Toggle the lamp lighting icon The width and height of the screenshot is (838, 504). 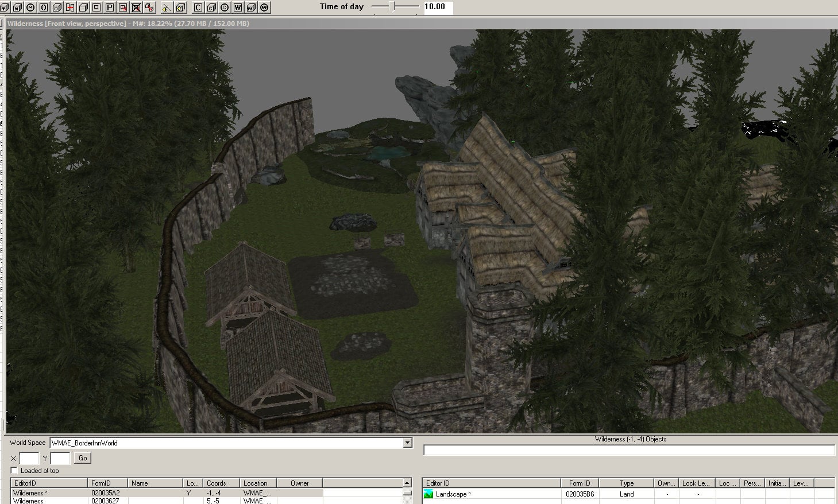(x=166, y=7)
